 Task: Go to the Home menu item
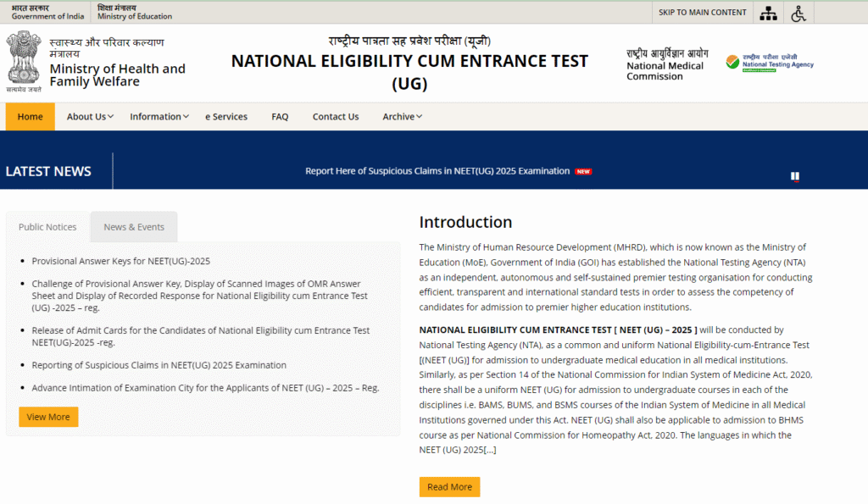[30, 117]
